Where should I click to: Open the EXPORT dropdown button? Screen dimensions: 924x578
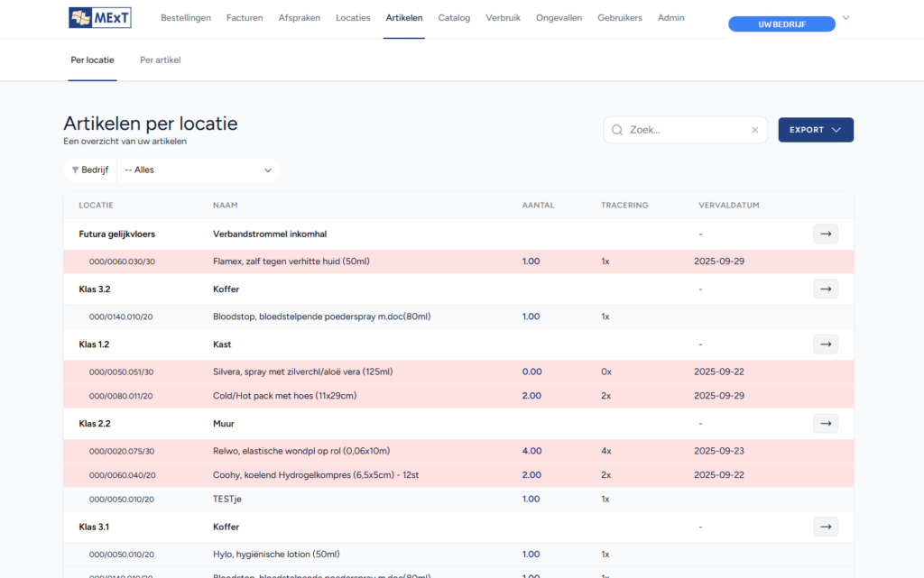coord(816,130)
